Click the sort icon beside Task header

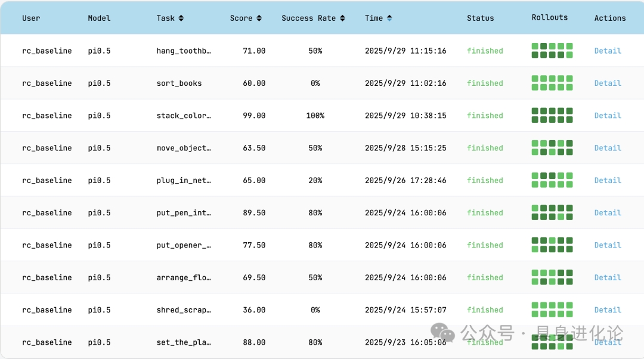[181, 18]
